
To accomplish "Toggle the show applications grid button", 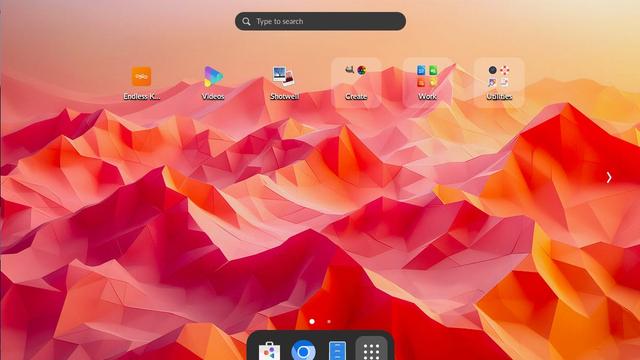I will point(371,349).
